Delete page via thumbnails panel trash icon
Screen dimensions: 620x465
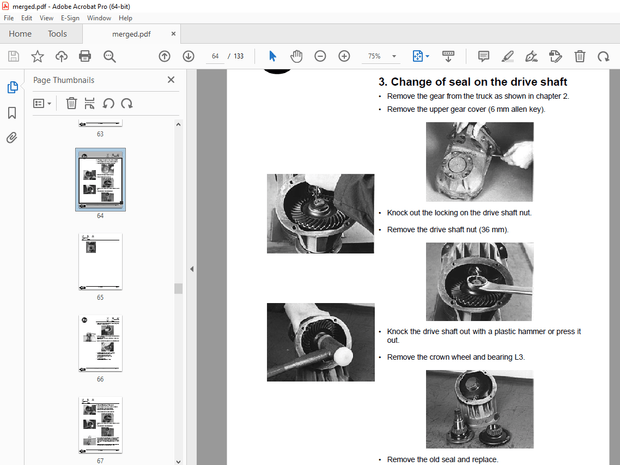71,103
